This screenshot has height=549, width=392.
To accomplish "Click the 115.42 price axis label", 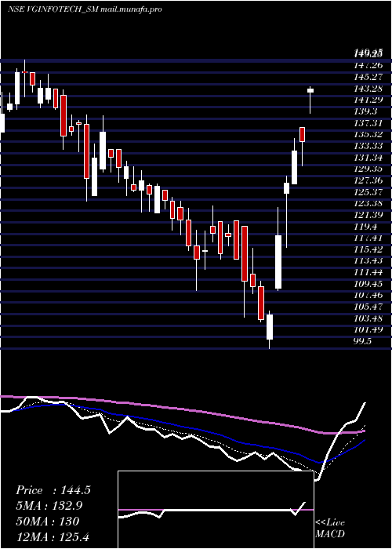I will click(x=368, y=249).
